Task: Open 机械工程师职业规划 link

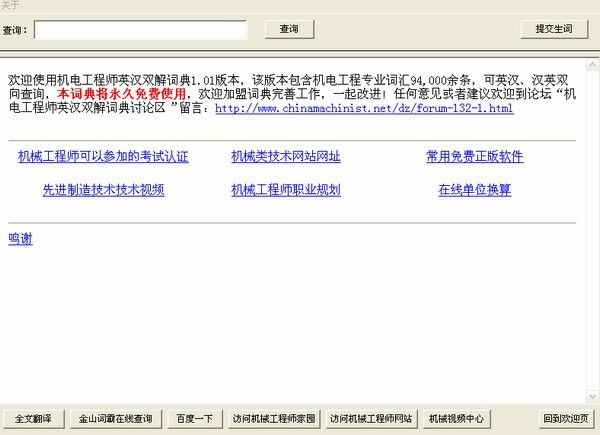Action: [286, 190]
